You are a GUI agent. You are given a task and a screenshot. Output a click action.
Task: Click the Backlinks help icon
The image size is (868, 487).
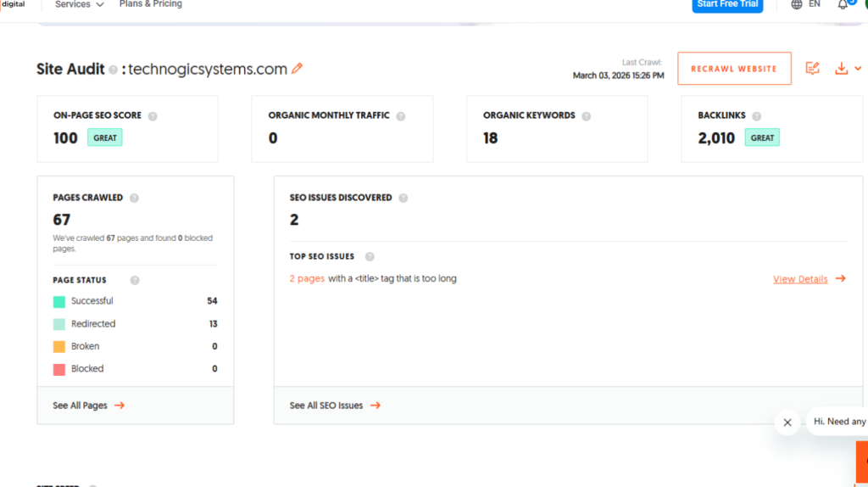coord(757,115)
